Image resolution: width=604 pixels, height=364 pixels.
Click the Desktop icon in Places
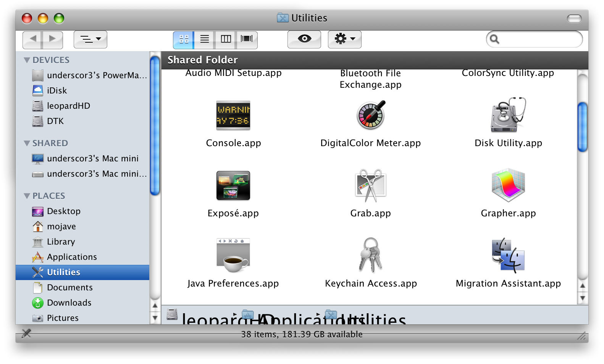click(x=38, y=211)
